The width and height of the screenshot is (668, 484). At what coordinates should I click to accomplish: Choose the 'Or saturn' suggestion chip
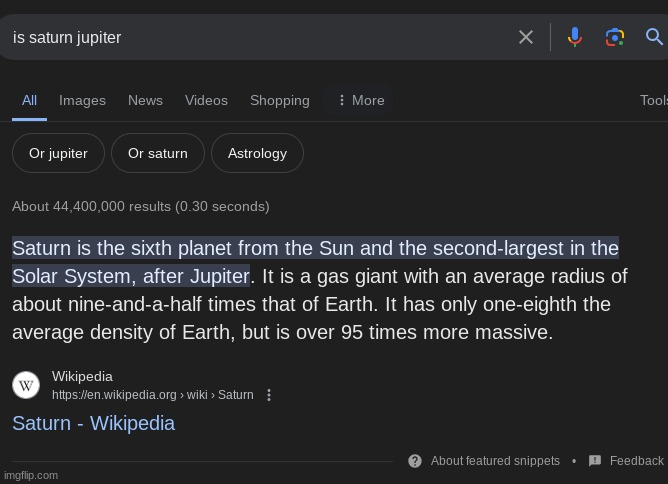coord(158,153)
